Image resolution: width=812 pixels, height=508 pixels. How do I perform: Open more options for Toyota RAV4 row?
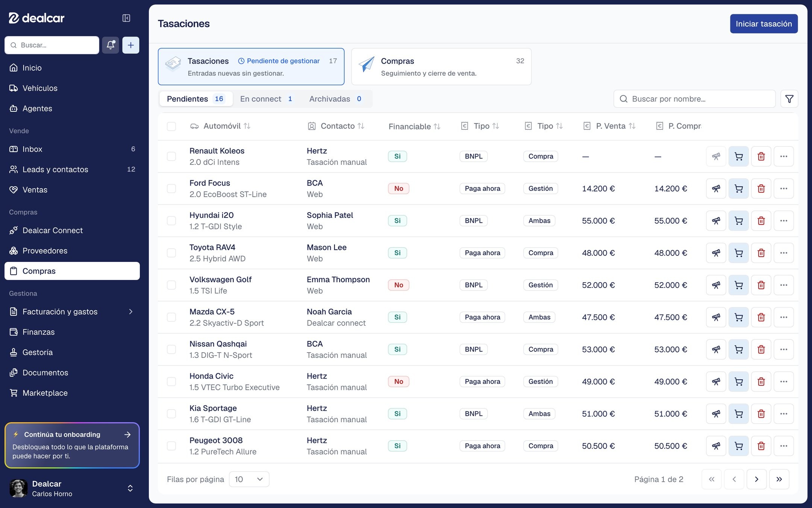coord(784,253)
